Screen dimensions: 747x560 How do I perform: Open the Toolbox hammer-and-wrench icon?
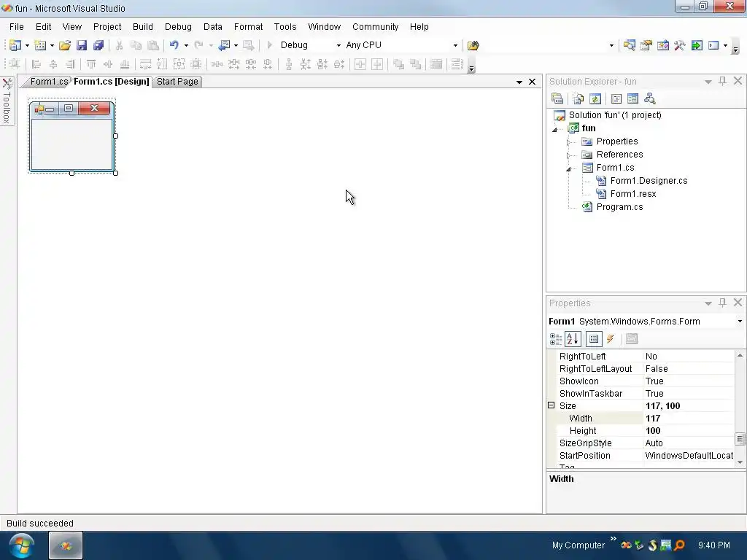(x=680, y=45)
